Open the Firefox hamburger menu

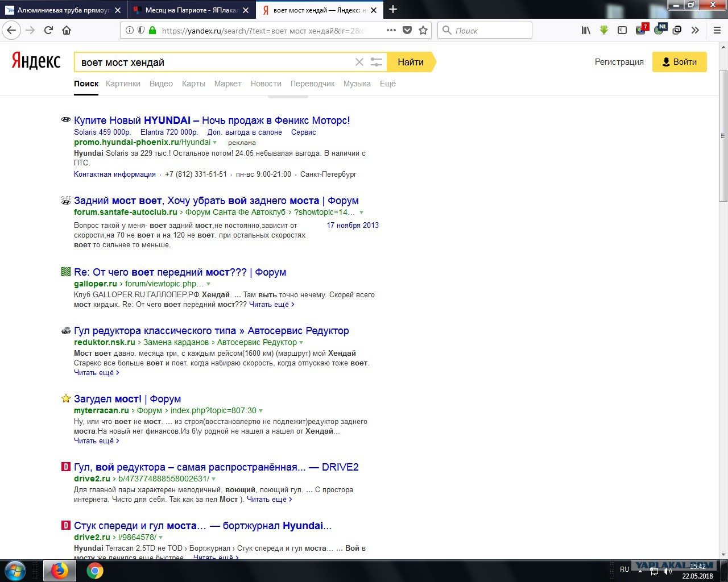tap(717, 30)
